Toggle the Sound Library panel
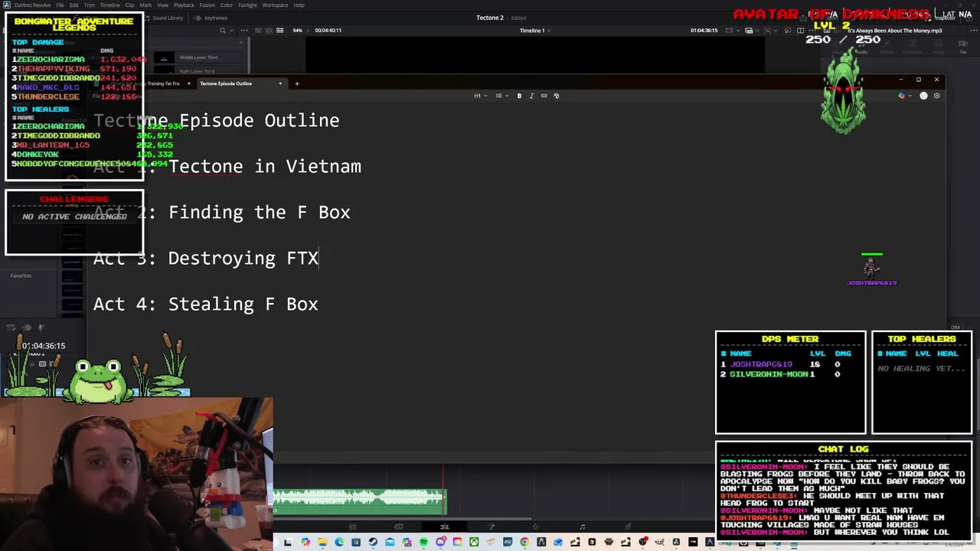The width and height of the screenshot is (980, 551). (164, 18)
